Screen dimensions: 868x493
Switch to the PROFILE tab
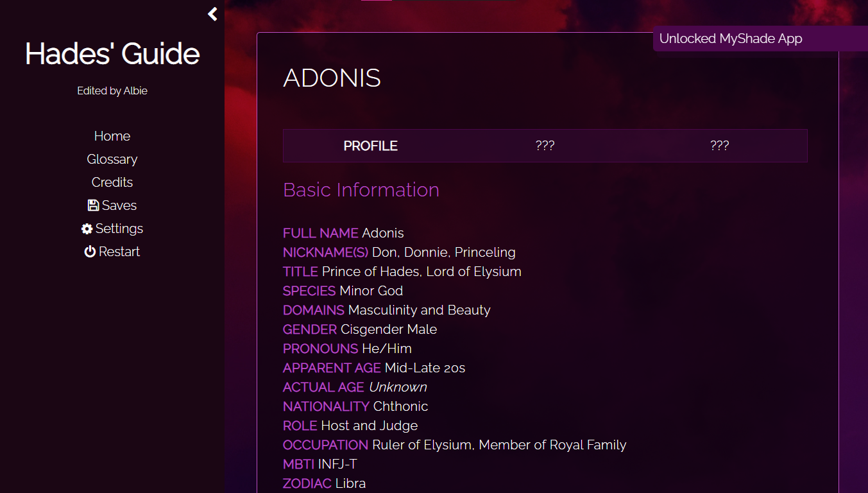click(x=371, y=146)
